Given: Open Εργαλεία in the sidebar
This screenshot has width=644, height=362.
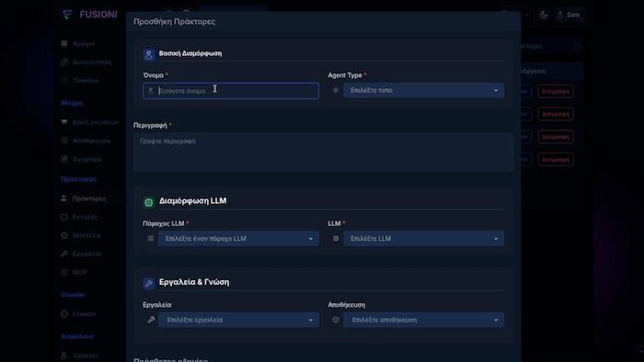Looking at the screenshot, I should click(81, 254).
